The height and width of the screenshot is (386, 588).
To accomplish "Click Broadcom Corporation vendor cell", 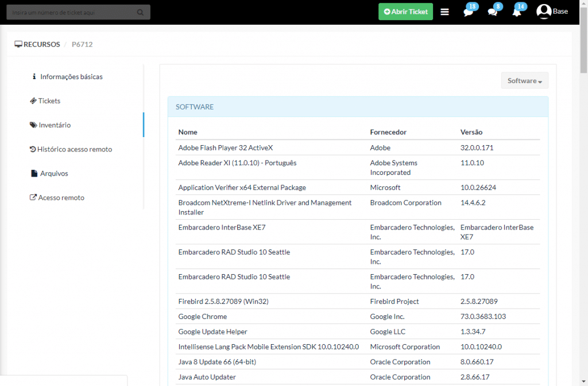I will tap(406, 202).
